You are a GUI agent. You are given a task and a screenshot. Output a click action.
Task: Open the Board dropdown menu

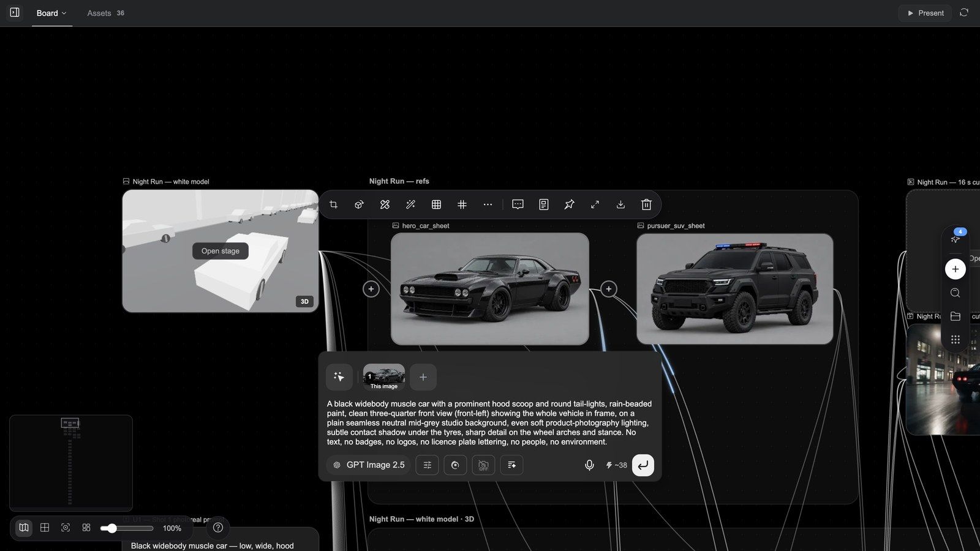(51, 13)
